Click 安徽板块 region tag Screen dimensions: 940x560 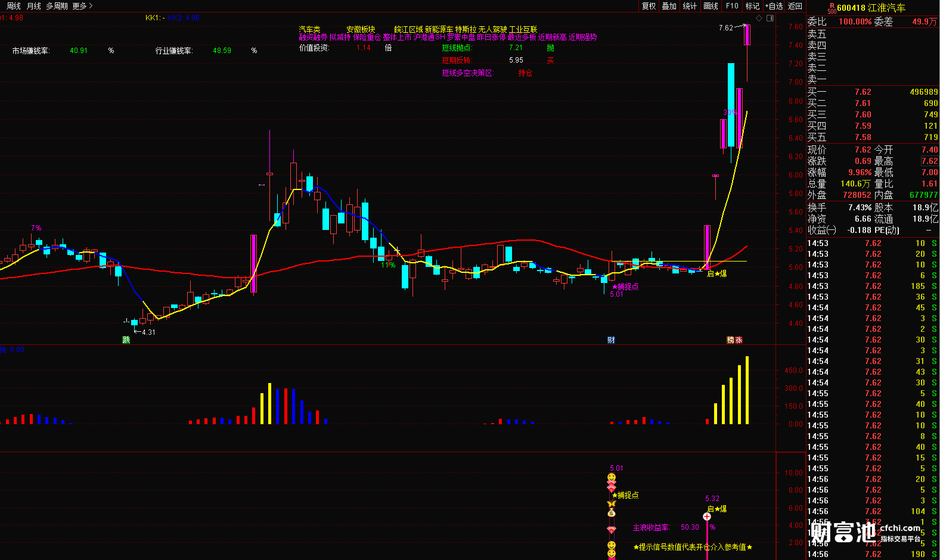point(361,29)
